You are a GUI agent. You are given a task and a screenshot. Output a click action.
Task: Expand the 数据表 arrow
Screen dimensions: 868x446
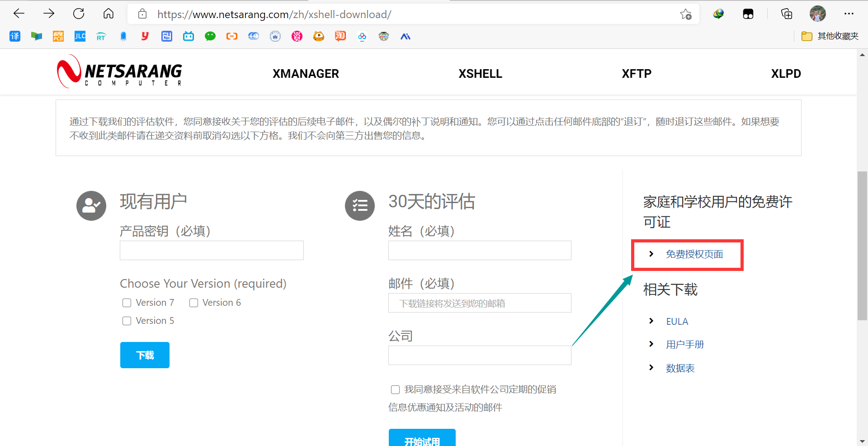click(x=651, y=368)
